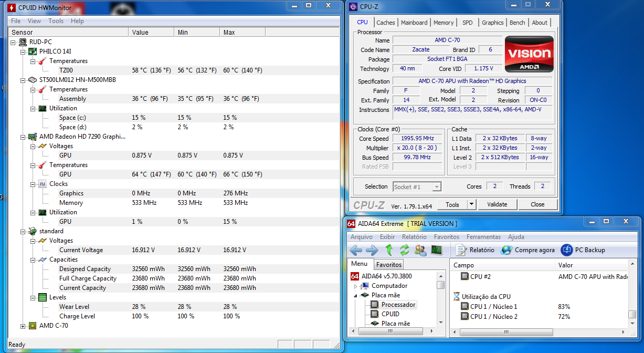644x353 pixels.
Task: Open the File menu in HWMonitor
Action: (16, 21)
